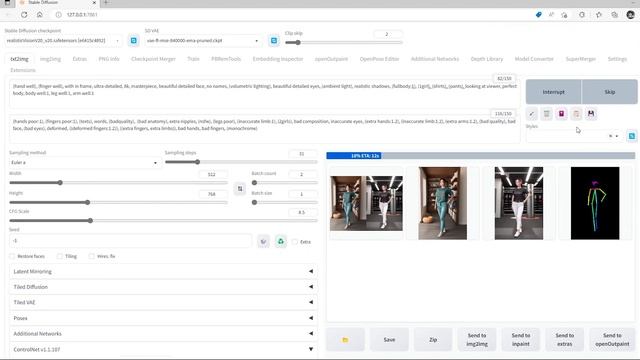Viewport: 640px width, 360px height.
Task: Click the floppy disk save-style icon
Action: (x=591, y=114)
